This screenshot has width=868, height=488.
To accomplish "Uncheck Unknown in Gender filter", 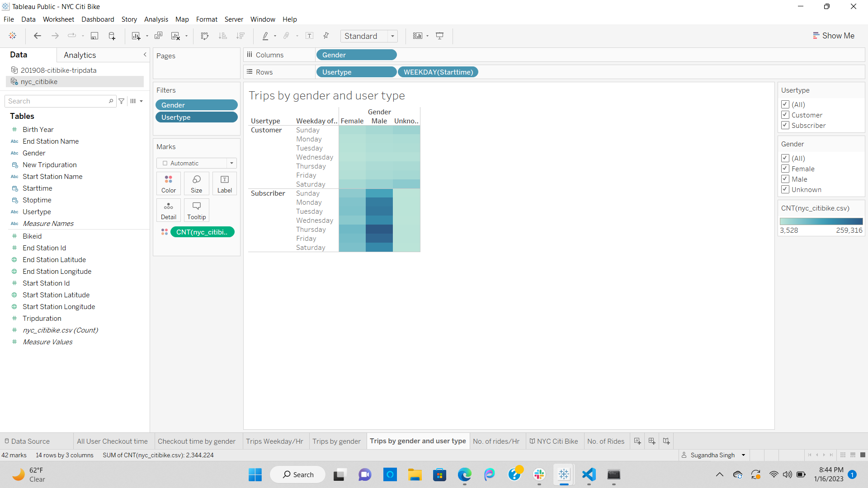I will (x=785, y=189).
